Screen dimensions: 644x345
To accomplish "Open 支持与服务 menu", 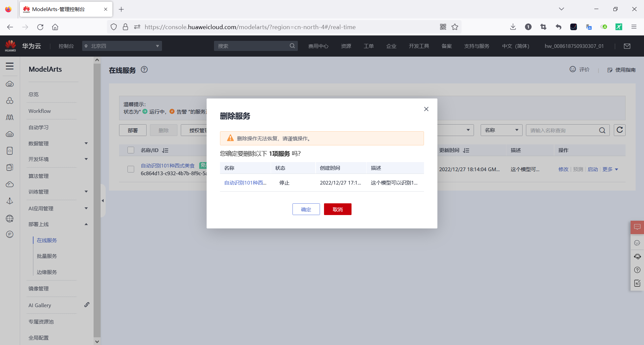I will click(477, 46).
